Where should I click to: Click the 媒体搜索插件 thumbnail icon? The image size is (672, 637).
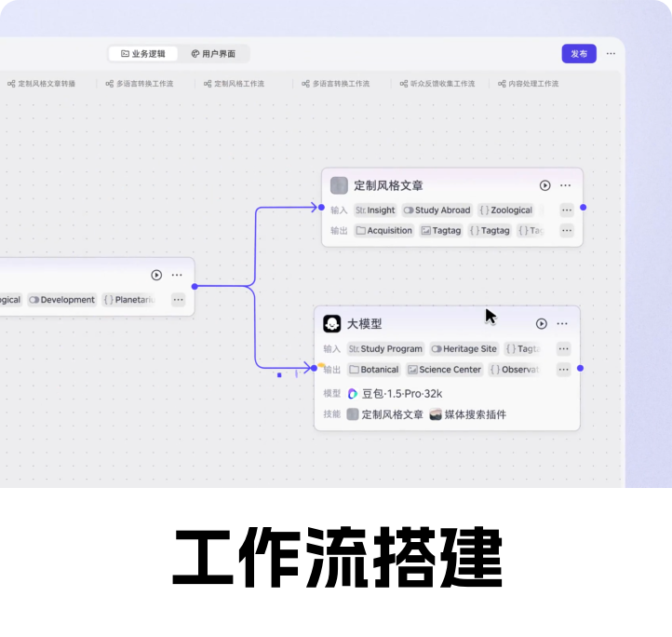(x=436, y=414)
